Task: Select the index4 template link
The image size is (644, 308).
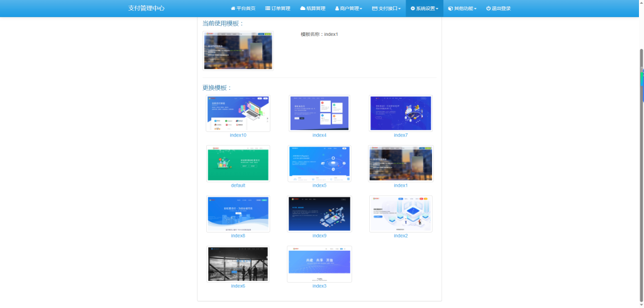Action: [x=319, y=135]
